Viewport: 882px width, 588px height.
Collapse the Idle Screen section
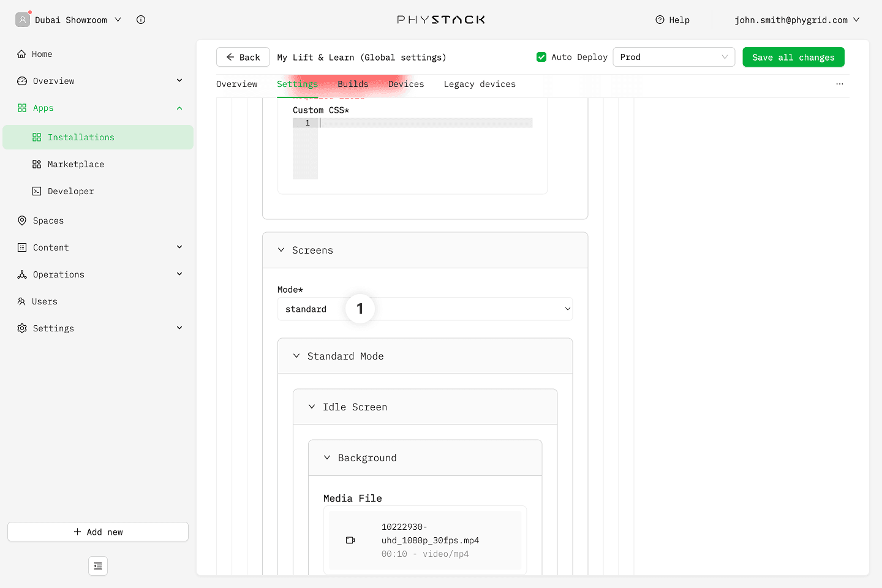coord(312,407)
